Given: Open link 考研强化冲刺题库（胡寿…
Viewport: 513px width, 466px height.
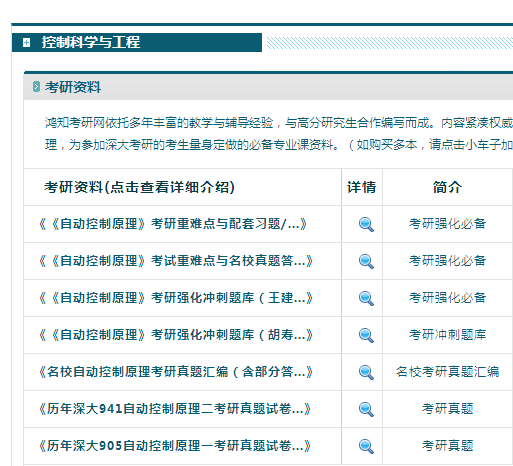Looking at the screenshot, I should pos(176,335).
